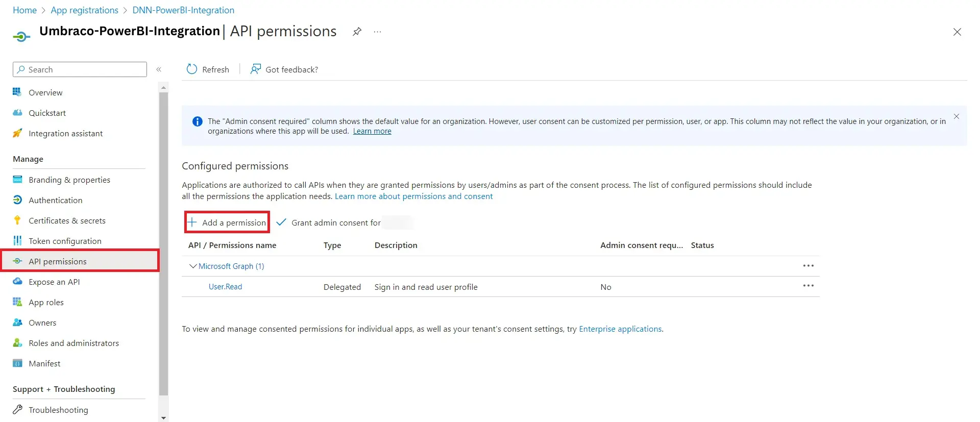Click the Branding & properties icon
The image size is (980, 422).
tap(17, 180)
